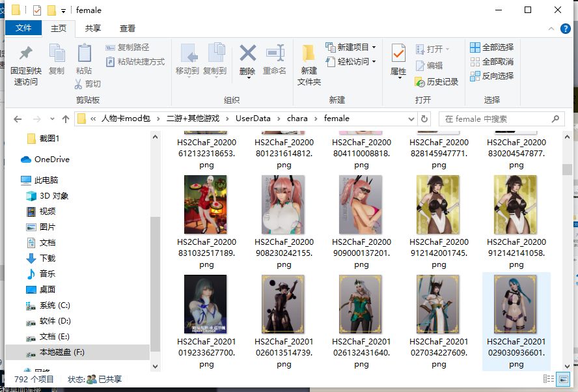Click the blue Help question icon

coord(566,29)
